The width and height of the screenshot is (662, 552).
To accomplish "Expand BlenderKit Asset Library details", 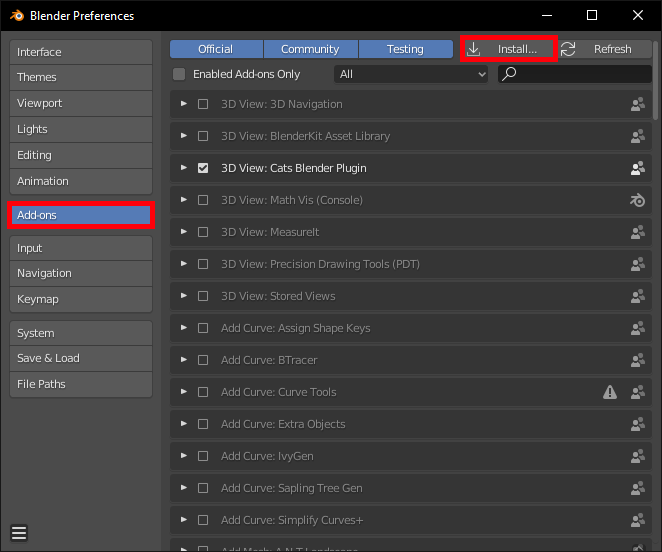I will (184, 136).
